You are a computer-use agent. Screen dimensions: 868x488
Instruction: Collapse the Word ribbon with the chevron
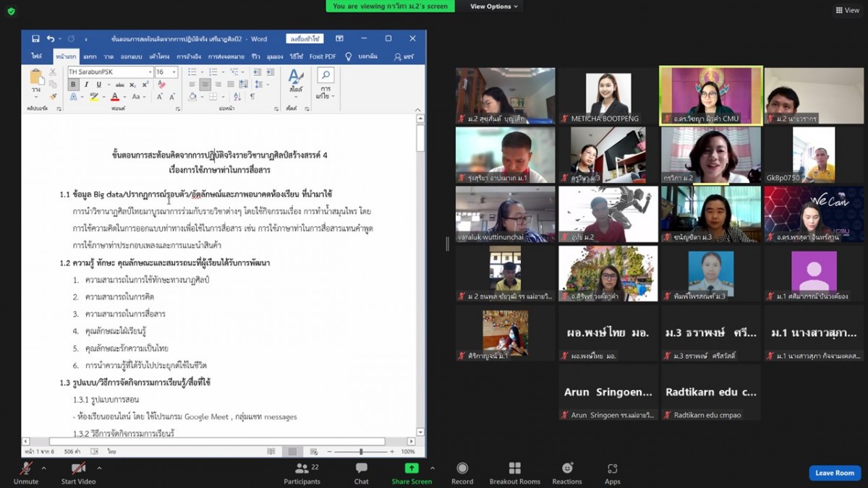tap(418, 109)
